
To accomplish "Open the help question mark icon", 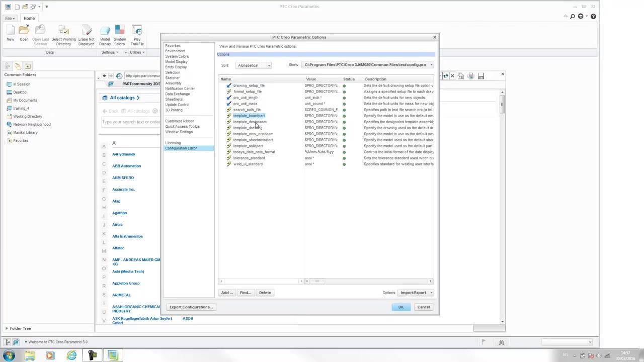I will pos(593,17).
